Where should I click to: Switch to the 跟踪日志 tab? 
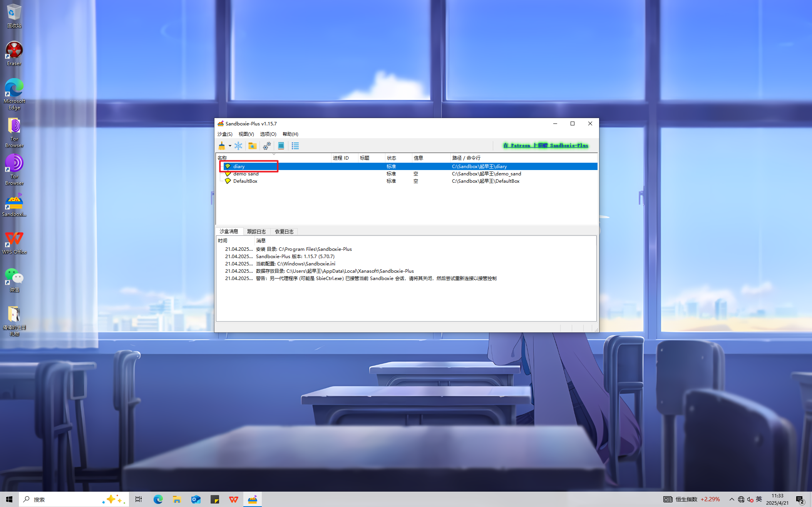click(x=256, y=232)
